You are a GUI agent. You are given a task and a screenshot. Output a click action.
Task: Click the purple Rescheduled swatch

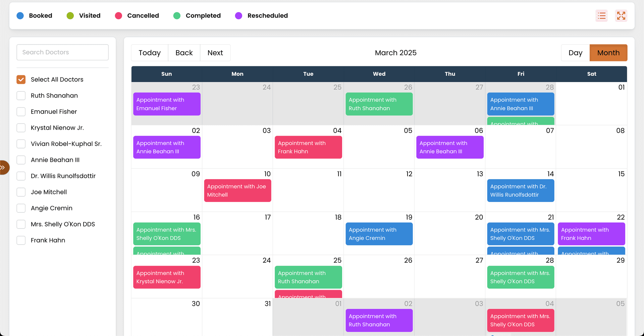(x=238, y=15)
